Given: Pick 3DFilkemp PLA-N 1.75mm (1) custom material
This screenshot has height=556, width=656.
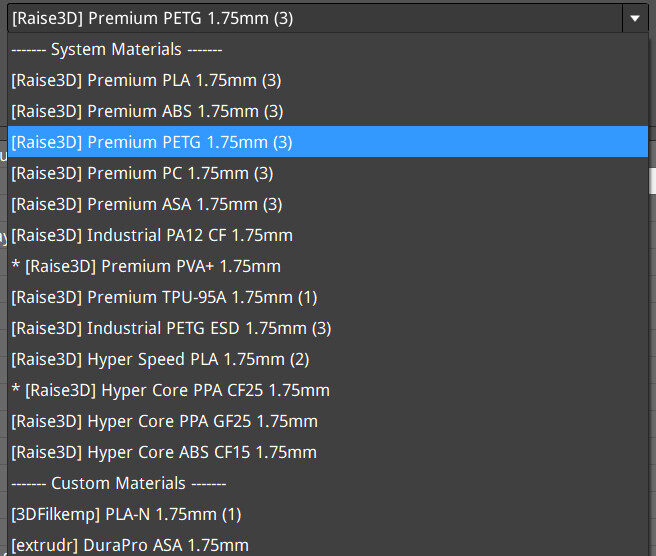Looking at the screenshot, I should [126, 514].
